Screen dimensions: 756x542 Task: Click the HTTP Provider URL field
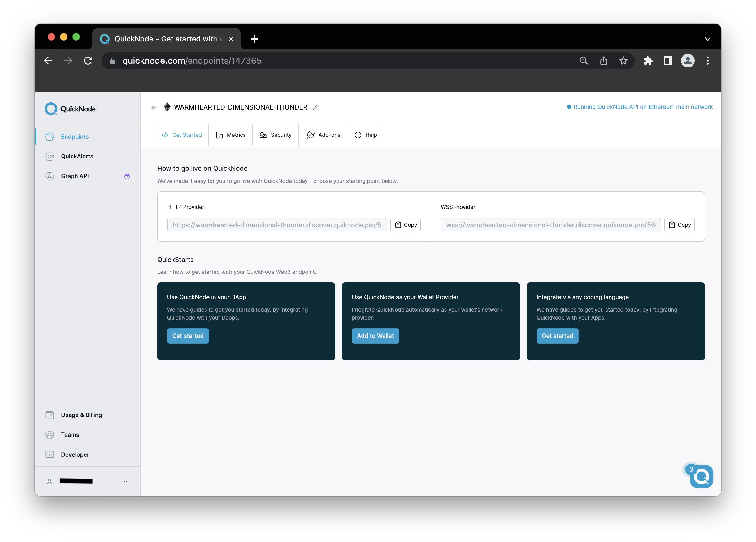(277, 225)
